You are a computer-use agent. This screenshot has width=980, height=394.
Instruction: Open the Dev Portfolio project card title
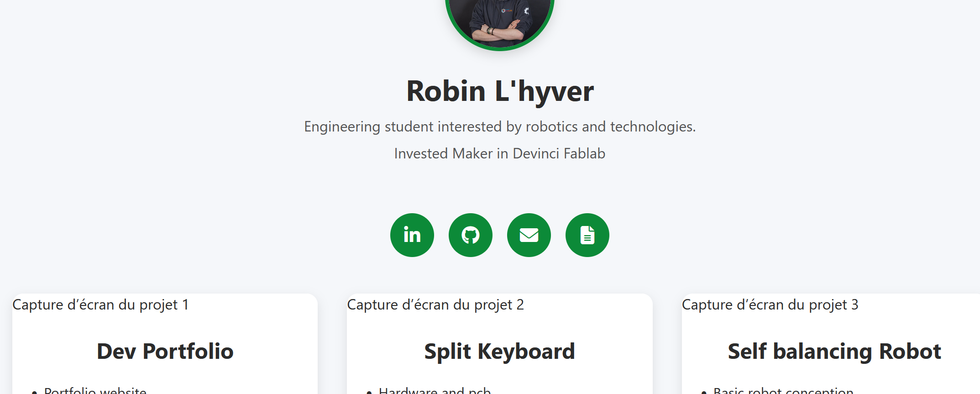165,351
